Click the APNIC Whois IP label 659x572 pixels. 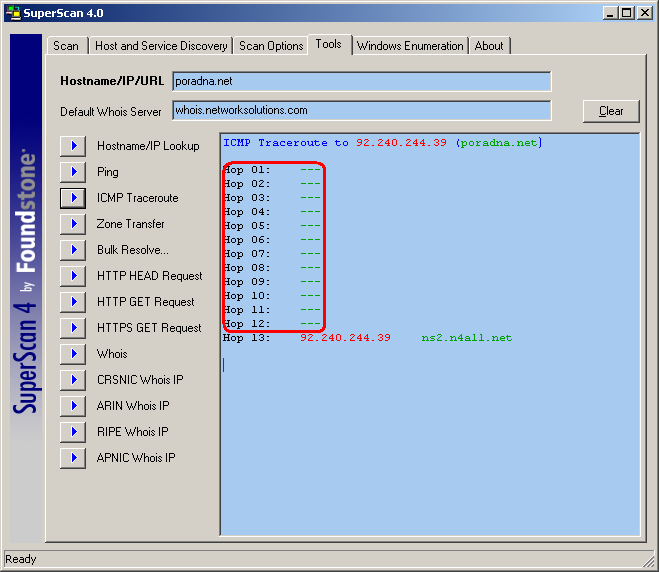[x=136, y=458]
